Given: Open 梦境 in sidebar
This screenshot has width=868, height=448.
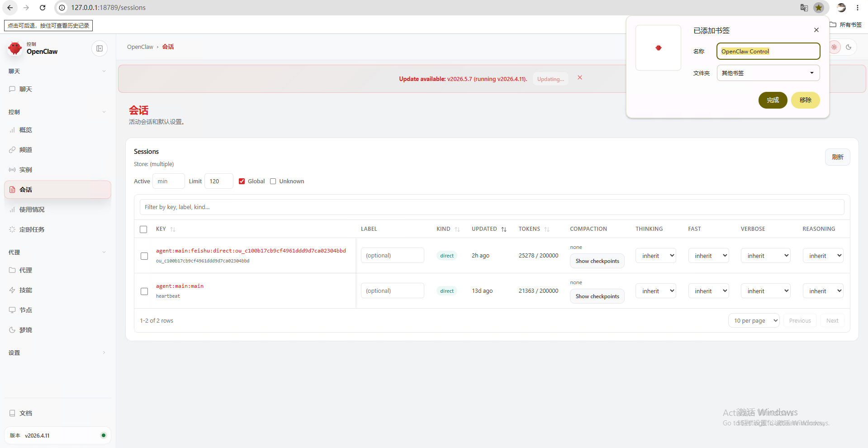Looking at the screenshot, I should pos(57,330).
